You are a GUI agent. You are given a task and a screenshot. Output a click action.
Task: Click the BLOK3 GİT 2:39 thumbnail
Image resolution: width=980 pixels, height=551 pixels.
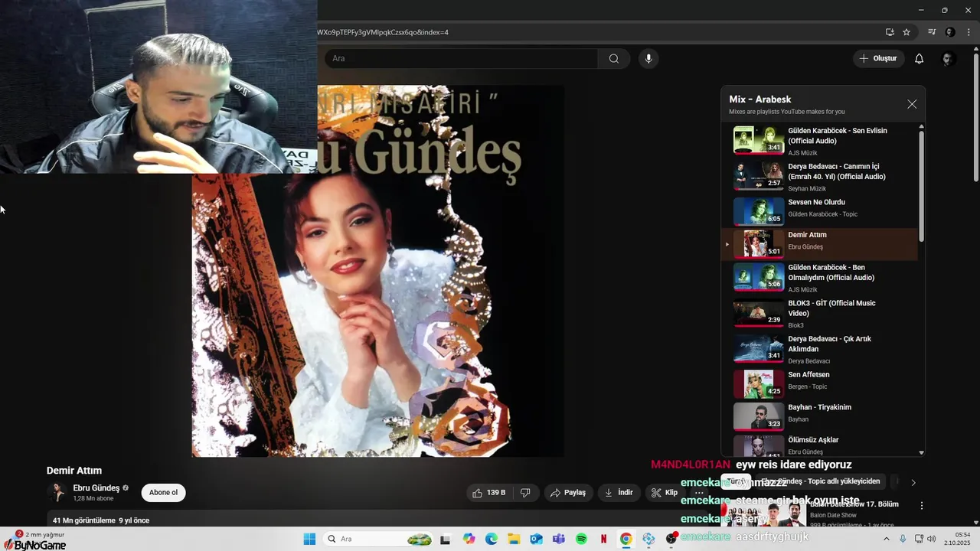(759, 313)
